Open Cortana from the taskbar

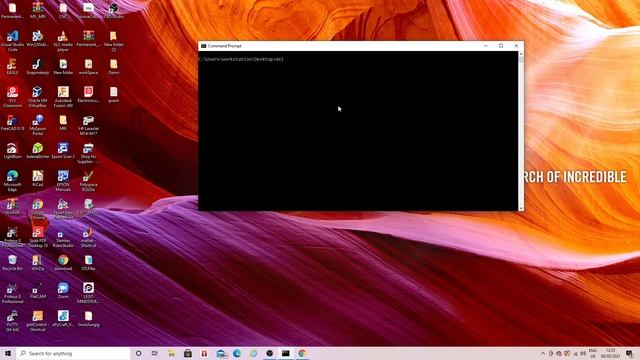[138, 353]
